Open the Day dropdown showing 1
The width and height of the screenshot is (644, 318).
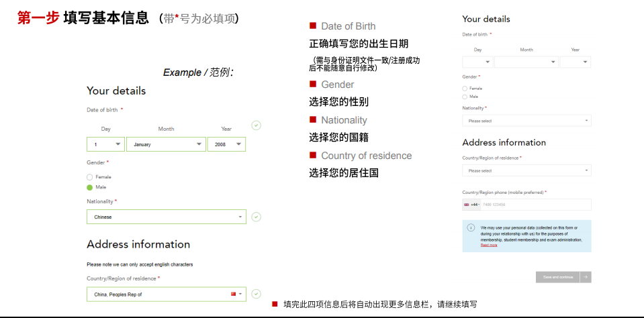coord(105,144)
